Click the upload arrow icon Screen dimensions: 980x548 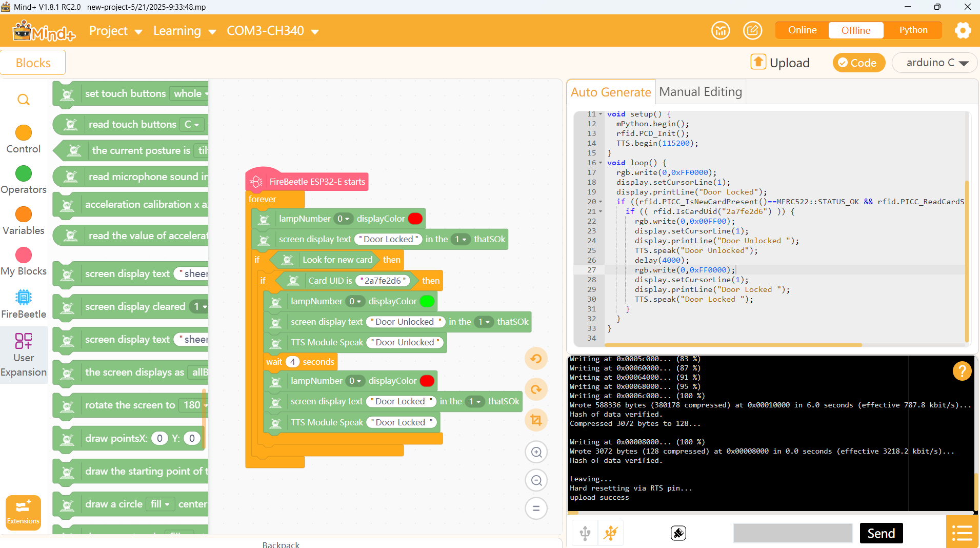[758, 62]
